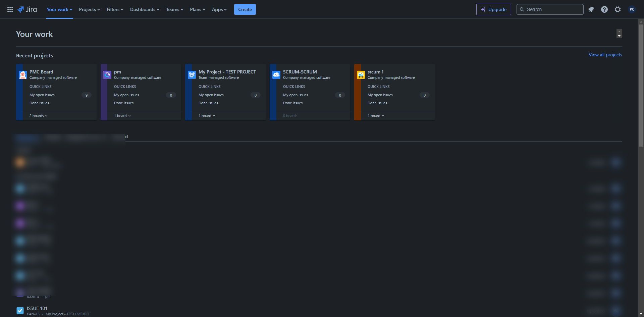Viewport: 644px width, 317px height.
Task: Click the page scrollbar thumb
Action: pyautogui.click(x=641, y=86)
